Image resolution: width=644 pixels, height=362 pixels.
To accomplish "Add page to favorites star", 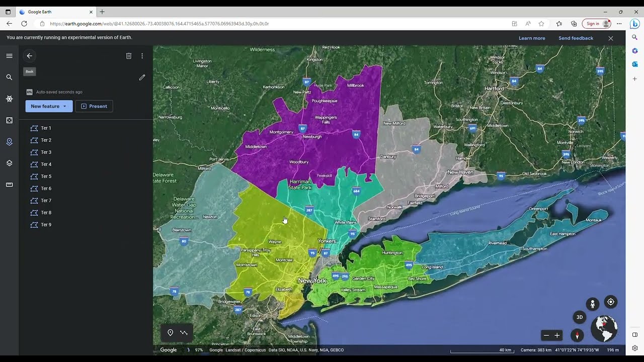I will pyautogui.click(x=541, y=24).
